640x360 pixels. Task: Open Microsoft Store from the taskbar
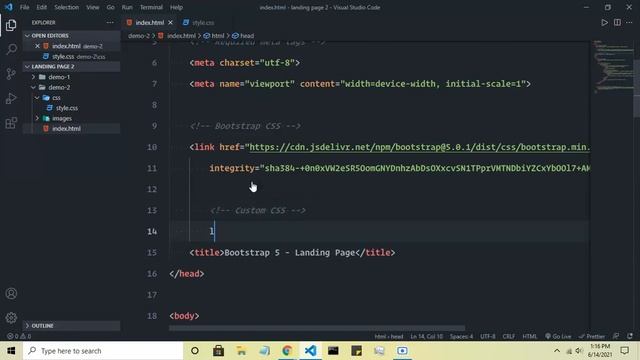pos(218,351)
